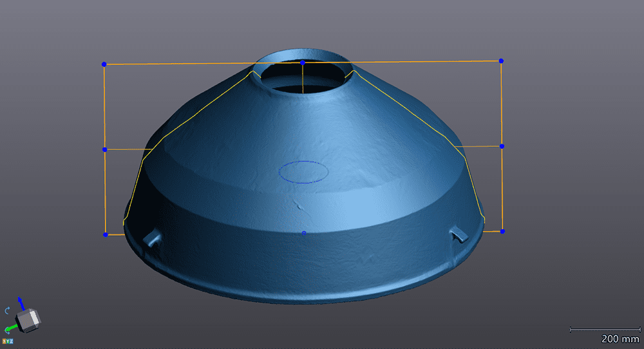Select the top-center blue point above the hole
Viewport: 644px width, 349px height.
coord(303,62)
